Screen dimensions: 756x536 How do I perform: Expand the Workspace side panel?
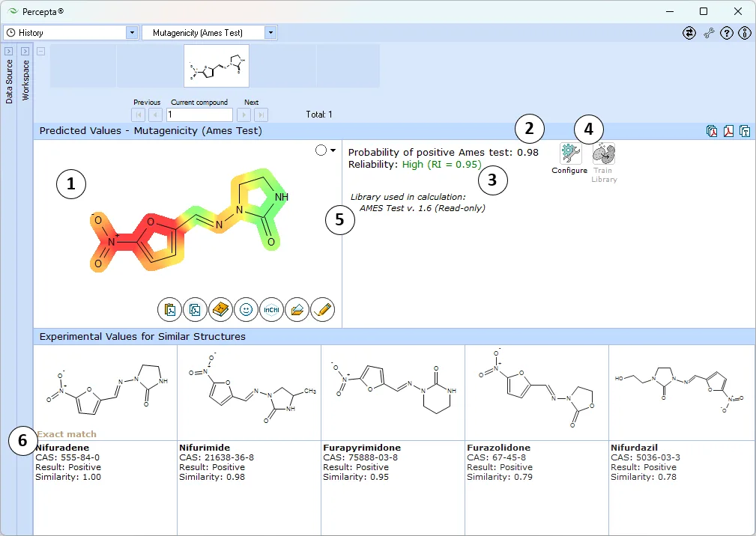pos(25,51)
